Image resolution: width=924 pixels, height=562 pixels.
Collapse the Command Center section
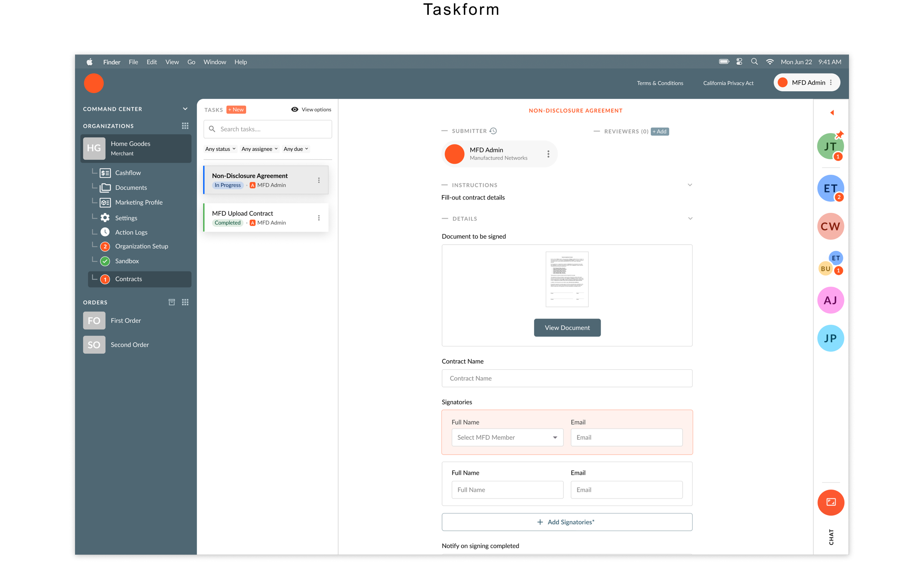185,109
